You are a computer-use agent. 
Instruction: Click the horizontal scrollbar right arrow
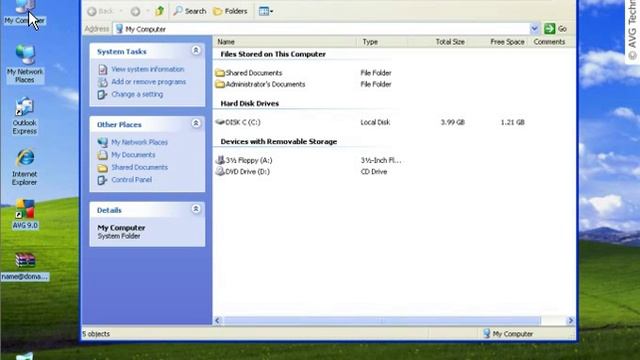coord(571,320)
